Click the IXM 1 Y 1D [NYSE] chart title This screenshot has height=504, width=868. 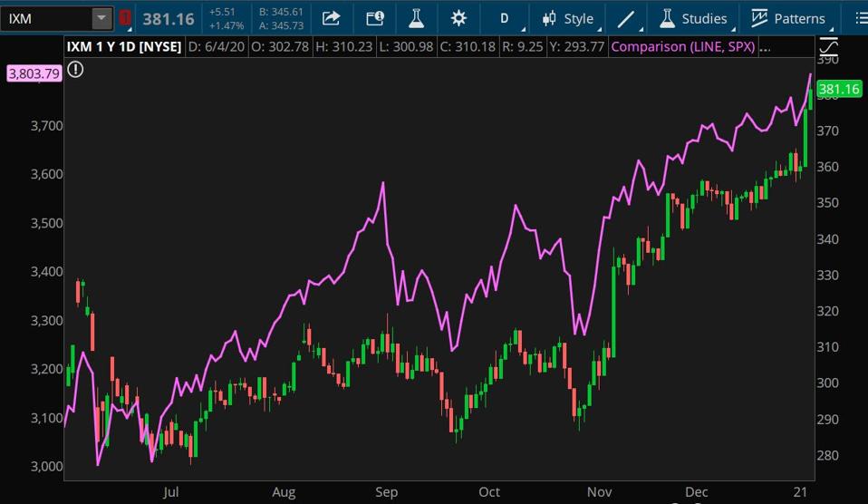click(124, 46)
